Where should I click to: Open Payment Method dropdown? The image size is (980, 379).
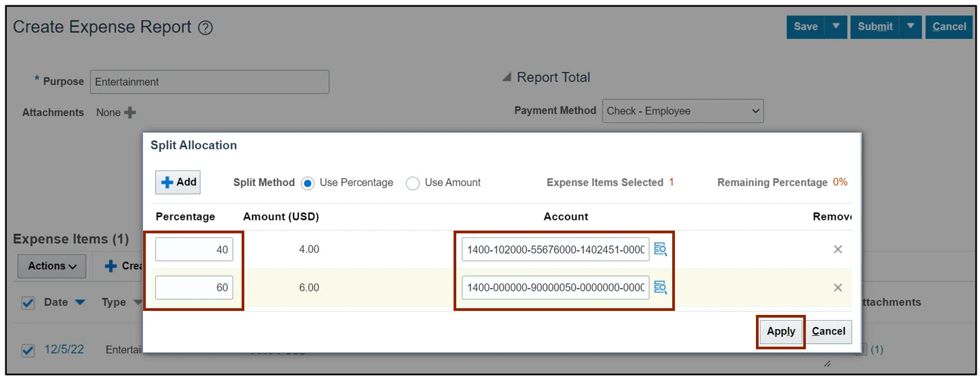coord(682,111)
